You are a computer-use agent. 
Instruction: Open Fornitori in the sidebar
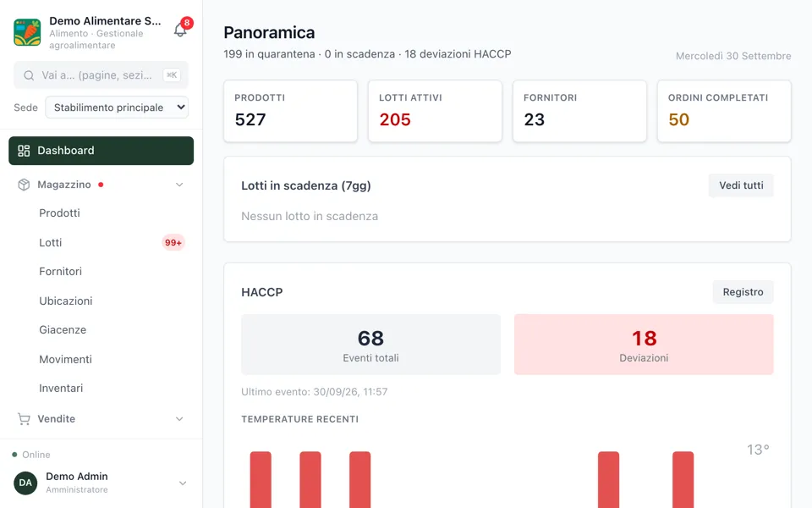pyautogui.click(x=61, y=272)
